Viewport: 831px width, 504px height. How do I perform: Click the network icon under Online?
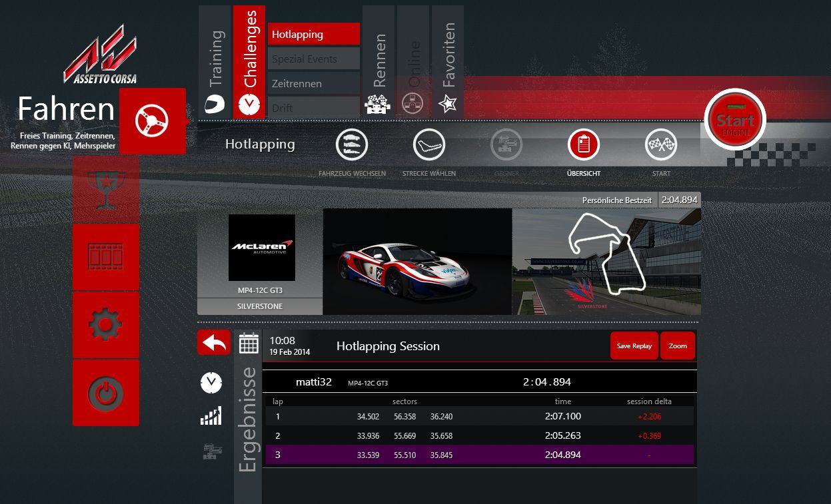[x=413, y=104]
